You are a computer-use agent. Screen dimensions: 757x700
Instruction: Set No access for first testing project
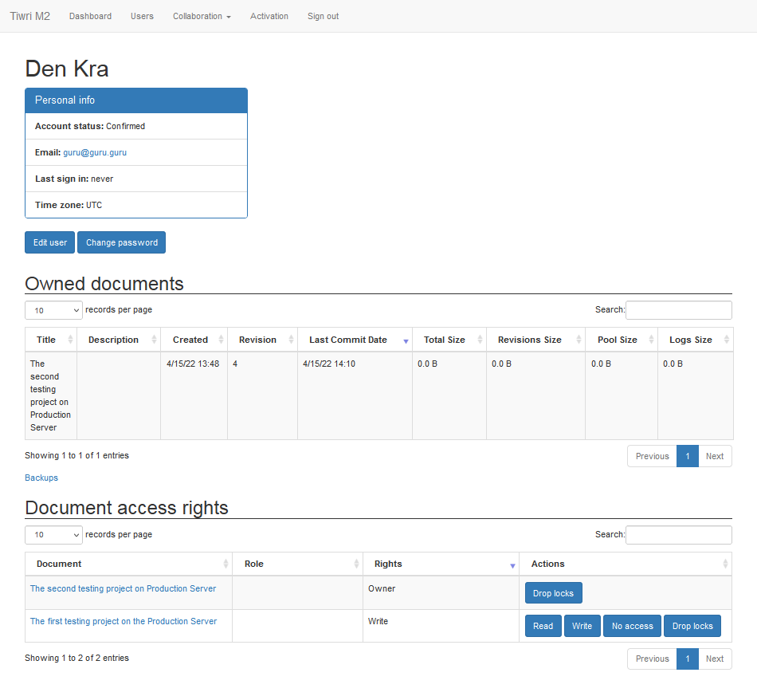pyautogui.click(x=633, y=626)
